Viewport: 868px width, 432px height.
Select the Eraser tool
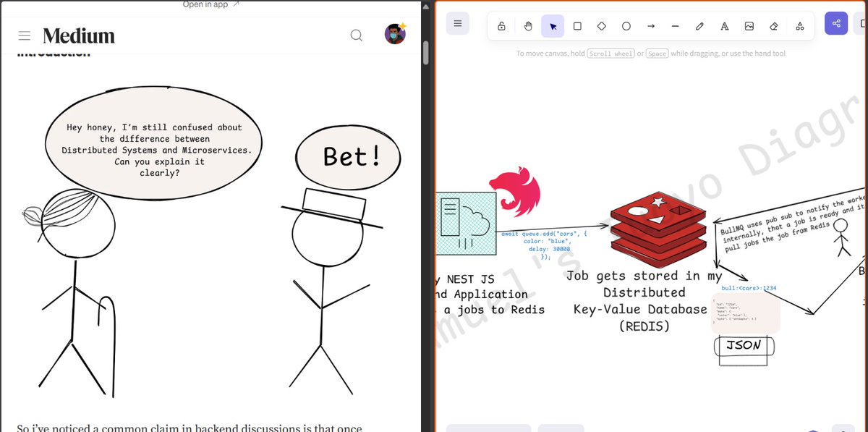tap(773, 26)
